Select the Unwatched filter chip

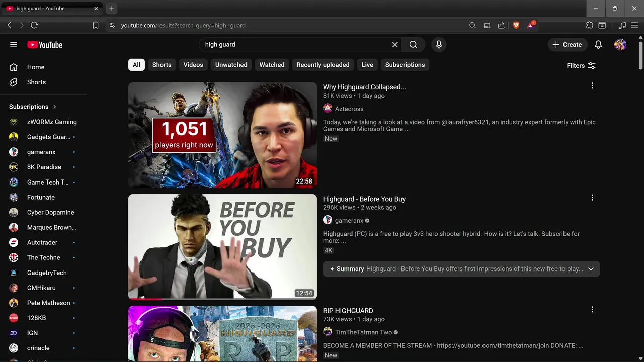pyautogui.click(x=231, y=65)
